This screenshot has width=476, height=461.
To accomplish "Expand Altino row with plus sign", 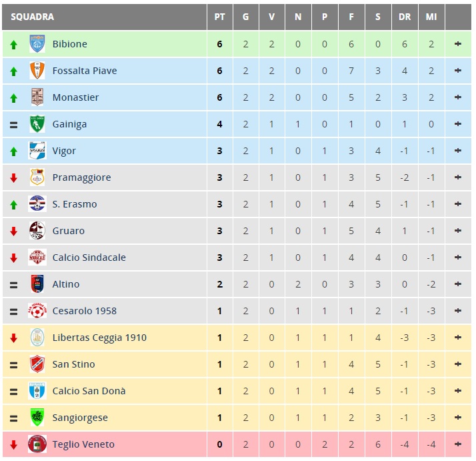I will tap(458, 284).
